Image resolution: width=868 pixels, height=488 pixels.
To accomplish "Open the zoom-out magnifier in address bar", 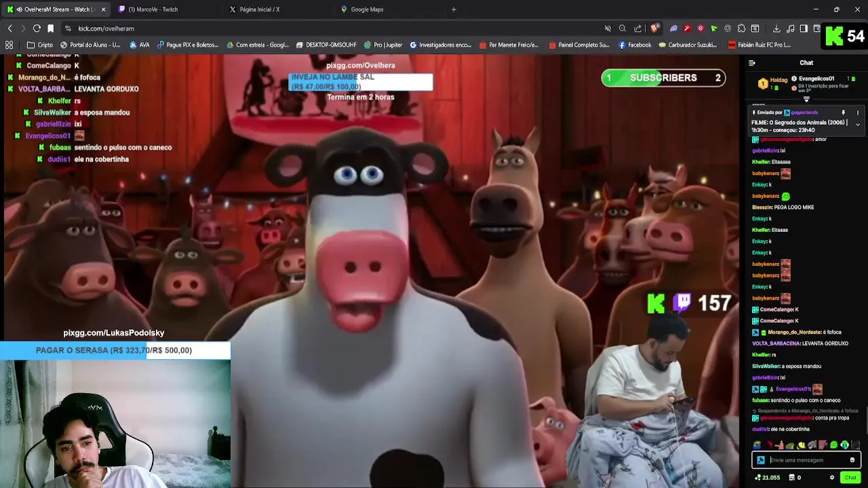I will pos(623,28).
